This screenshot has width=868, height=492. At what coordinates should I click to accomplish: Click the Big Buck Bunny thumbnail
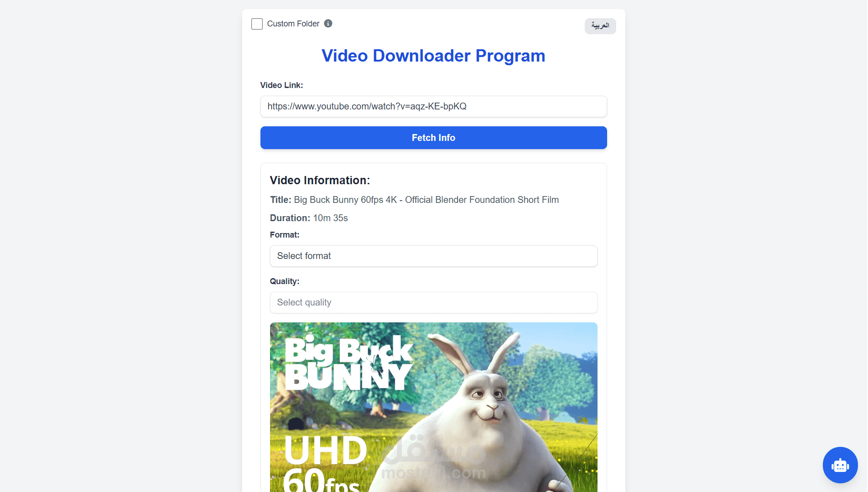[x=433, y=407]
